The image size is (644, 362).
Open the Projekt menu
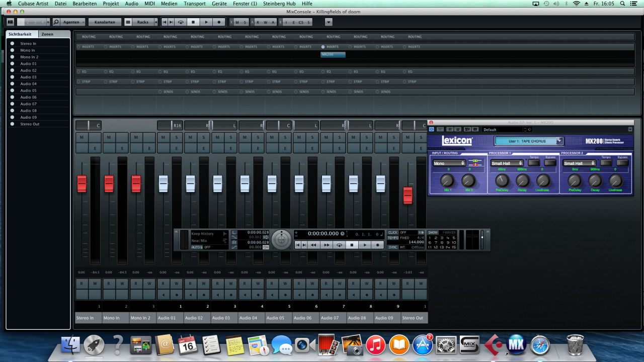click(x=111, y=4)
